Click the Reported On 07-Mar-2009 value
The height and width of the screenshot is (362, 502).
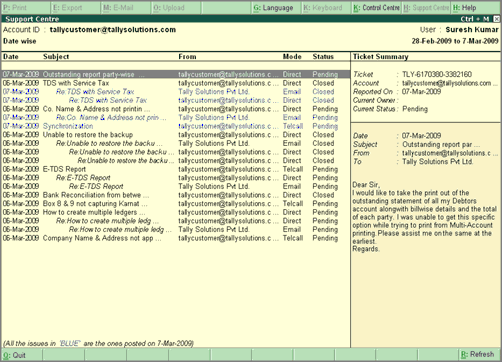tap(421, 92)
